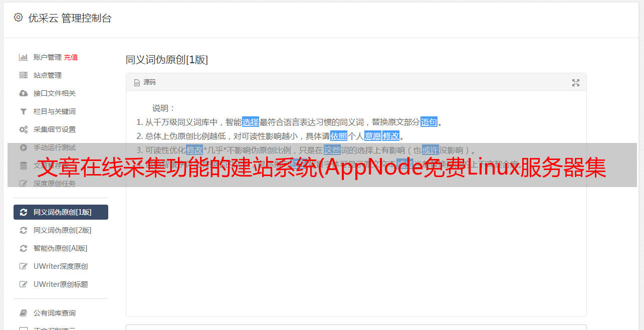Go to UWriter原创标题 page
Image resolution: width=644 pixels, height=330 pixels.
[61, 284]
